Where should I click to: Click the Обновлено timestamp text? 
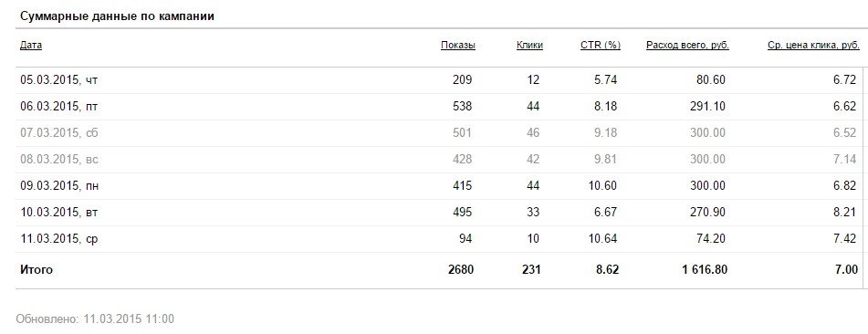pos(95,319)
